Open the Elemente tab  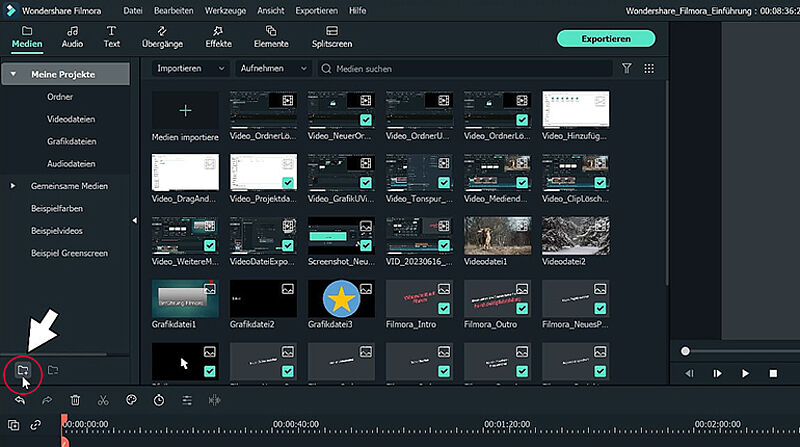pyautogui.click(x=271, y=38)
